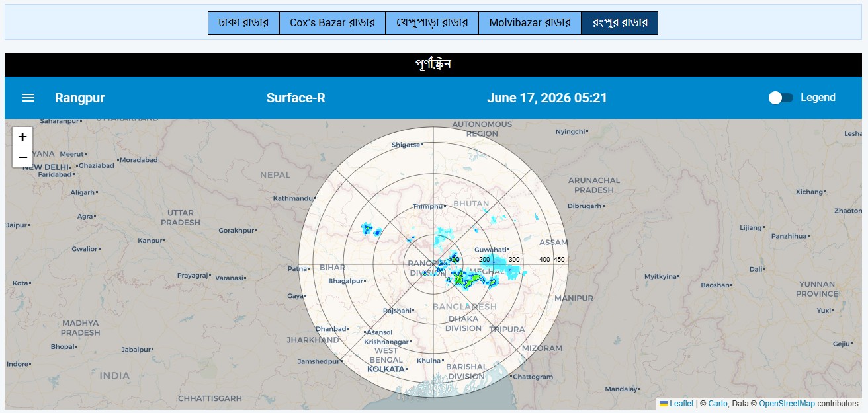Click the পূর্ণস্ক্রিন fullscreen bar
This screenshot has width=868, height=413.
[x=433, y=65]
